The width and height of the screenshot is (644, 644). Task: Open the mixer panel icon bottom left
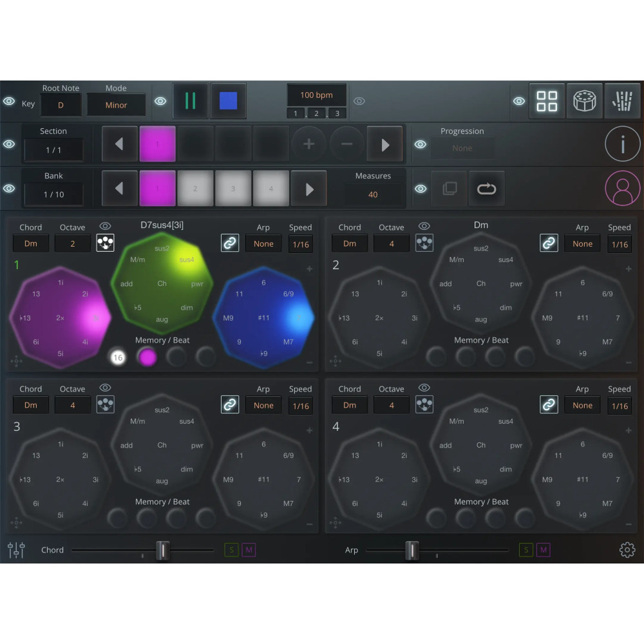tap(15, 550)
